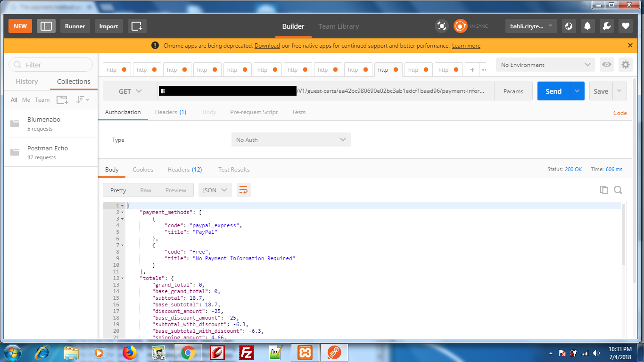Open the notifications bell icon

[x=587, y=26]
